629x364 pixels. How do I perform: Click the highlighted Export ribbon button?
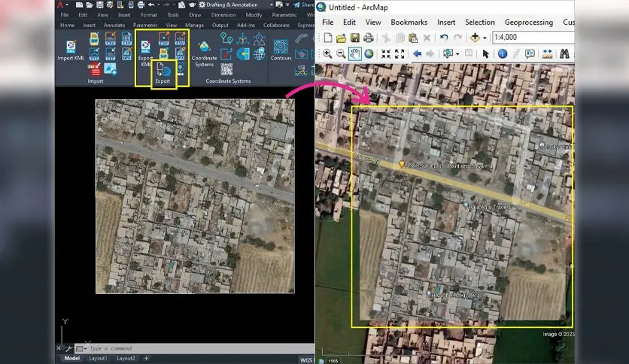[163, 74]
